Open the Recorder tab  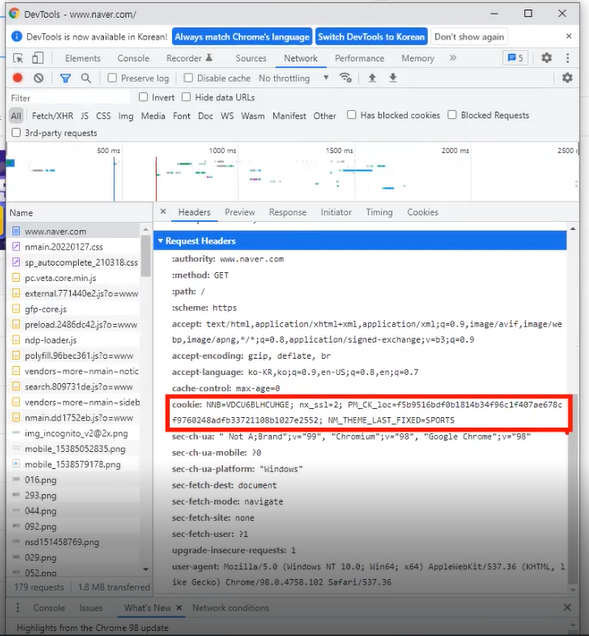pyautogui.click(x=189, y=58)
